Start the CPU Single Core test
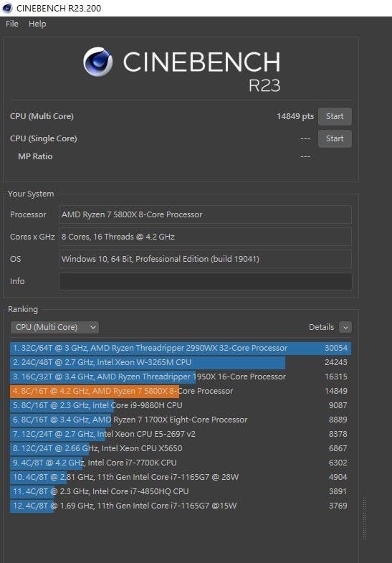 click(x=335, y=138)
